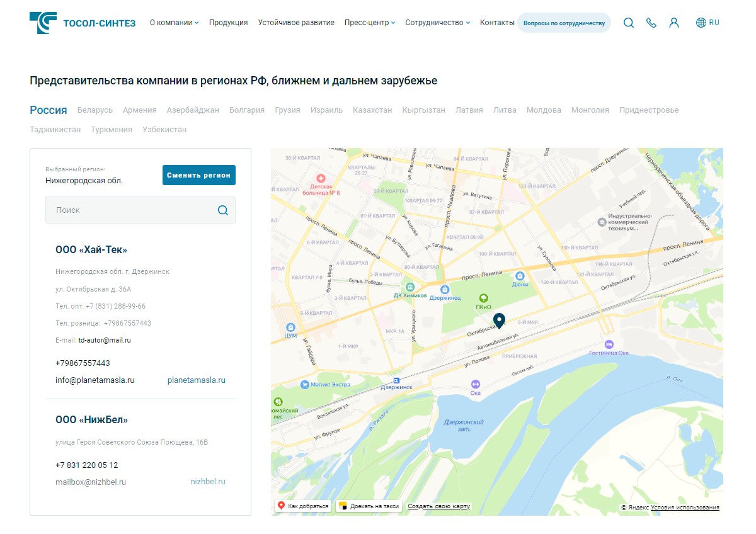Open site search magnifier icon in header
Screen dimensions: 756x534
click(629, 23)
